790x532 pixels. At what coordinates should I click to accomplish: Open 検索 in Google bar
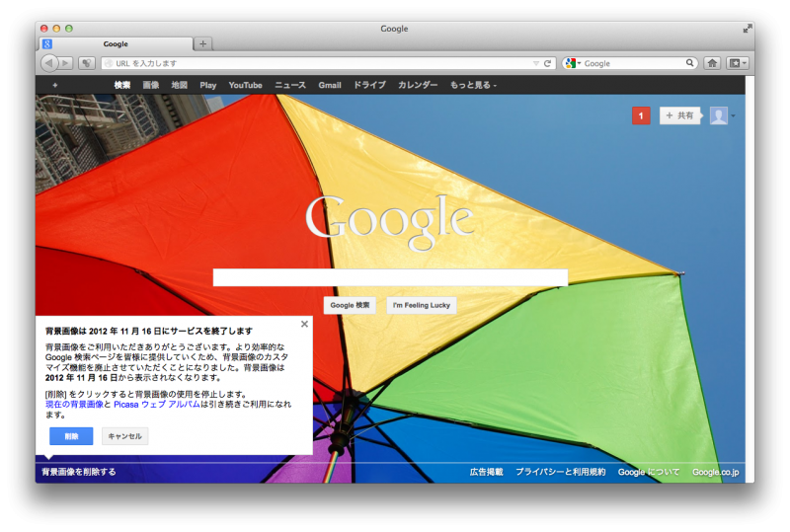point(121,85)
